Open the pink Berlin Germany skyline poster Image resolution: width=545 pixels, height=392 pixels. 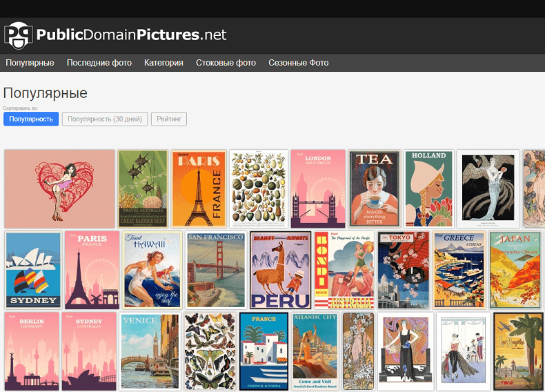click(x=32, y=351)
